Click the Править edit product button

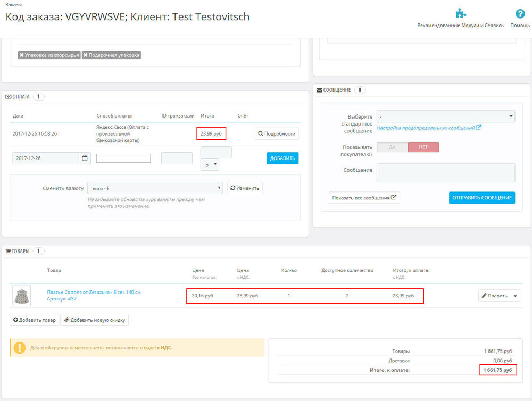pyautogui.click(x=494, y=296)
